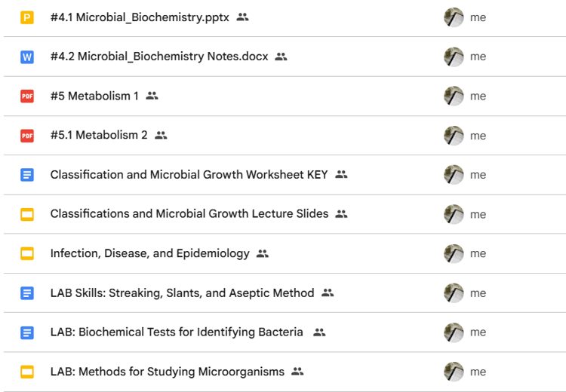
Task: Click the shared icon next to Infection, Disease, and Epidemiology
Action: point(263,253)
